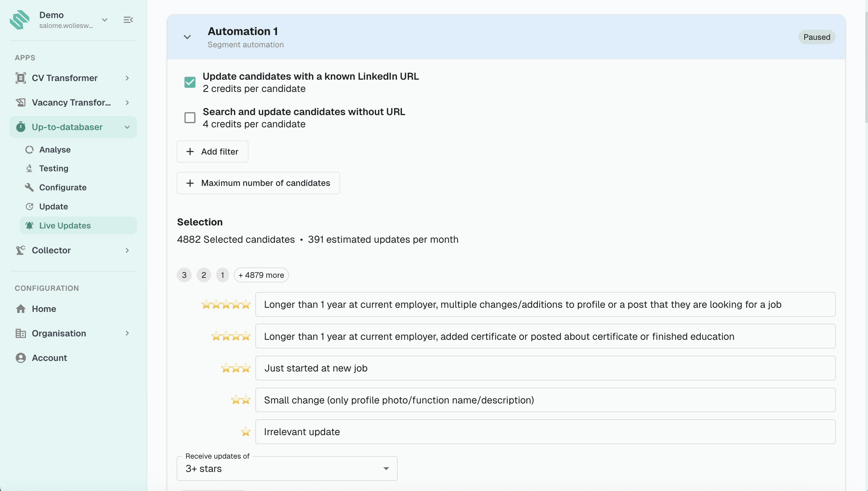The width and height of the screenshot is (868, 491).
Task: Click the +4879 more candidates chip
Action: [x=261, y=275]
